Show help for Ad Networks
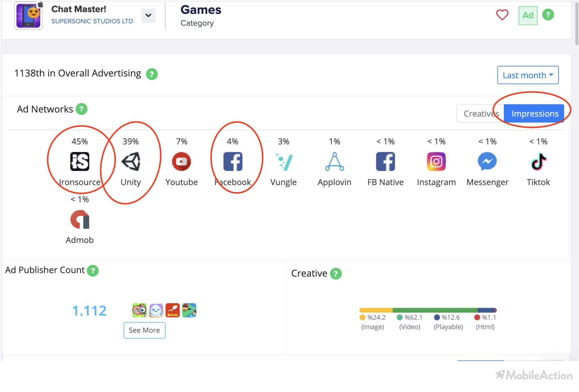Screen dimensions: 579x392 coord(81,109)
